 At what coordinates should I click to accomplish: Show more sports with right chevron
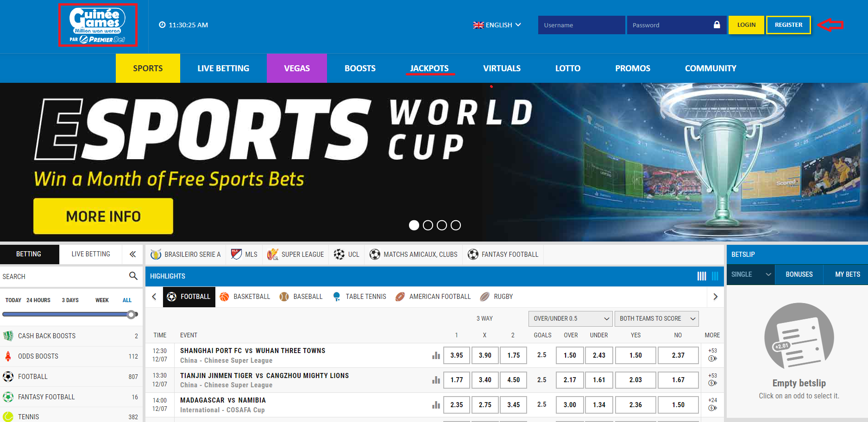click(715, 297)
